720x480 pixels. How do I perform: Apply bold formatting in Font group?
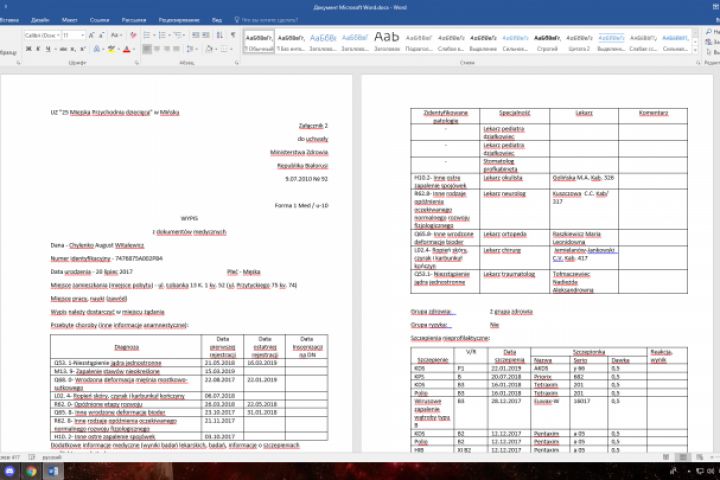28,49
